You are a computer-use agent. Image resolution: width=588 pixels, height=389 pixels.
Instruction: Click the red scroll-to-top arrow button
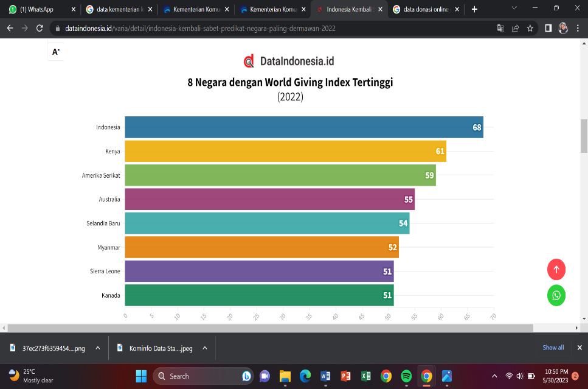(556, 269)
